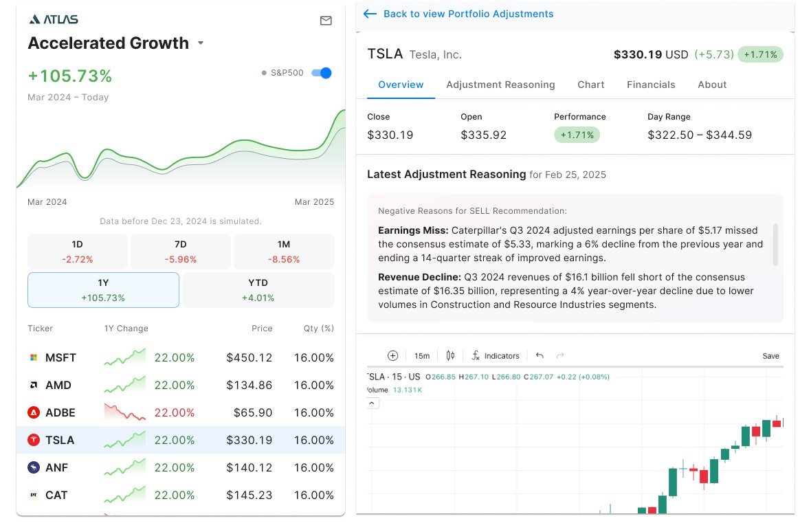Click the redo arrow in chart toolbar
Screen dimensions: 811x532
560,356
